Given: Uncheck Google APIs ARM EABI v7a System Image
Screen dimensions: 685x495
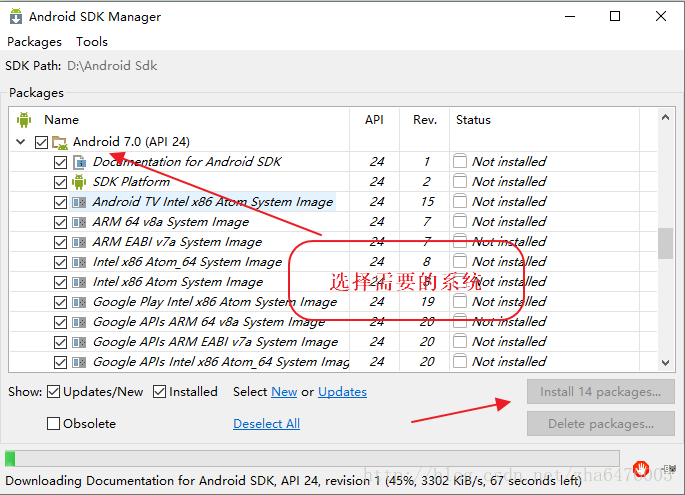Looking at the screenshot, I should coord(60,343).
